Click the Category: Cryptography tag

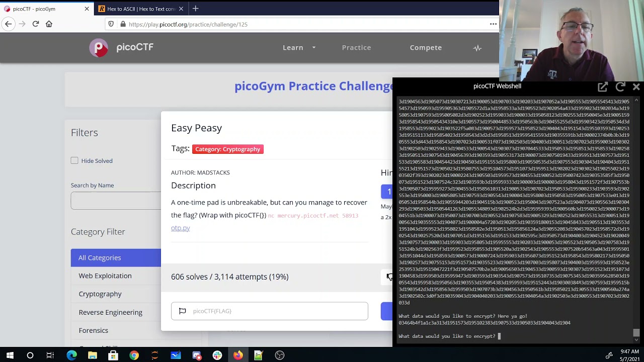click(227, 149)
